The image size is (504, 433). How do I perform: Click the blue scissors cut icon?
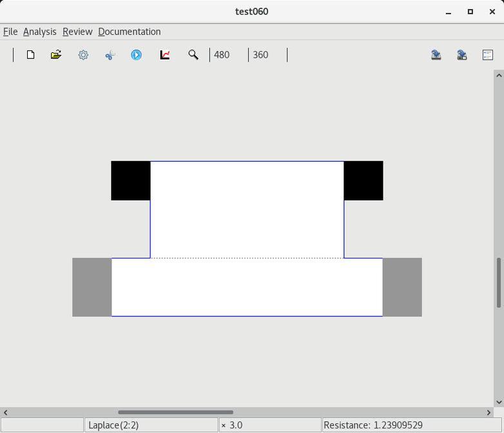pyautogui.click(x=110, y=55)
